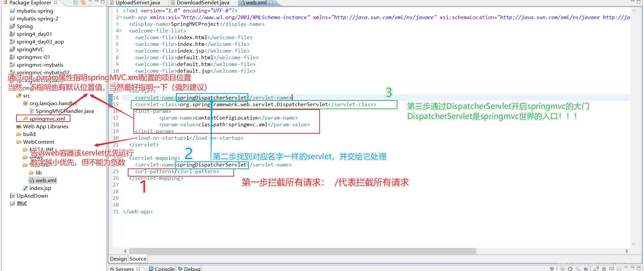
Task: Select springmvc.xml in Package Explorer
Action: click(47, 119)
